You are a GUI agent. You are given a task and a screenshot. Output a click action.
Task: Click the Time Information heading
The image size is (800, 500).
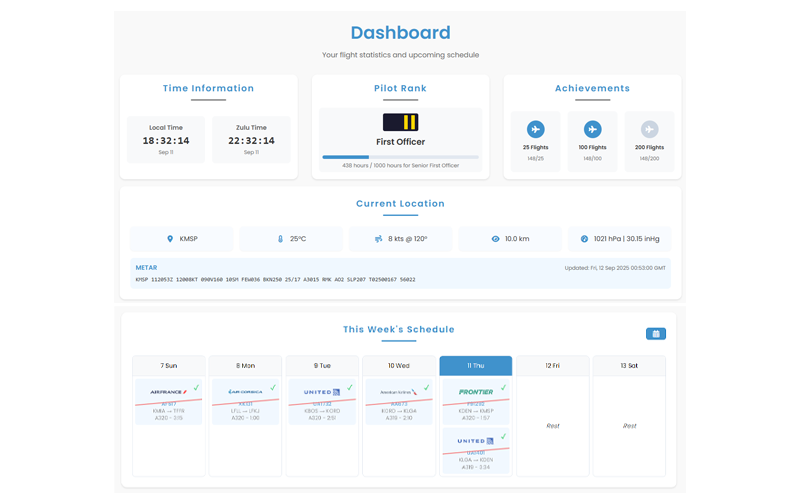[208, 88]
